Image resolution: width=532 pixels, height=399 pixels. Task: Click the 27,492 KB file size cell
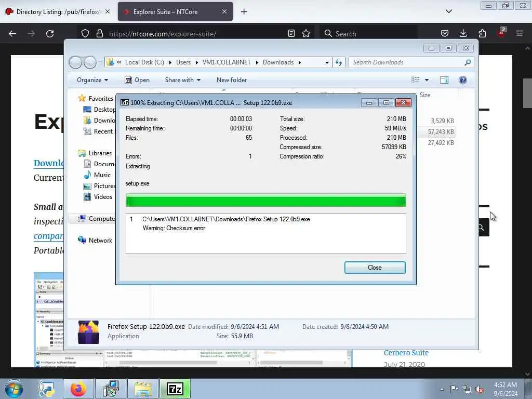click(x=441, y=143)
